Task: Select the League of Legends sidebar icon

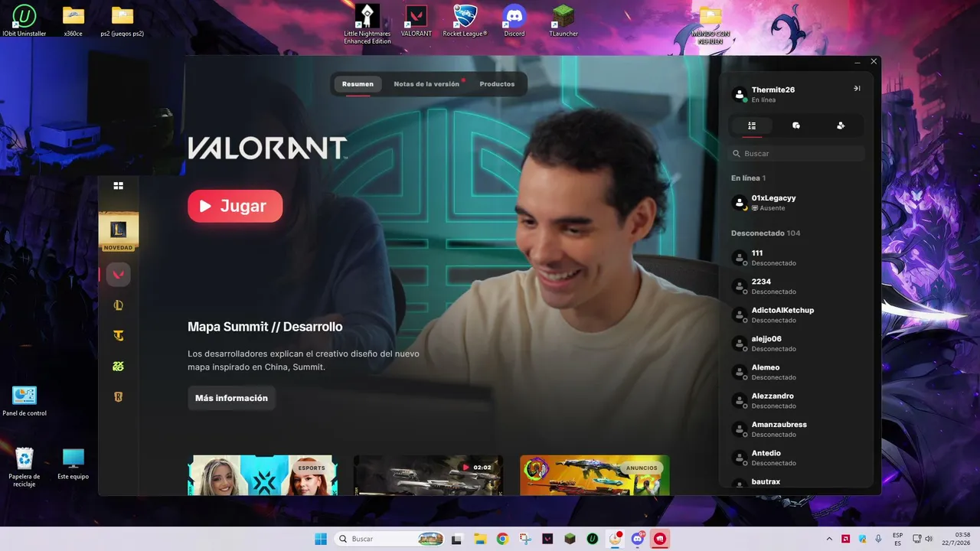Action: (x=118, y=305)
